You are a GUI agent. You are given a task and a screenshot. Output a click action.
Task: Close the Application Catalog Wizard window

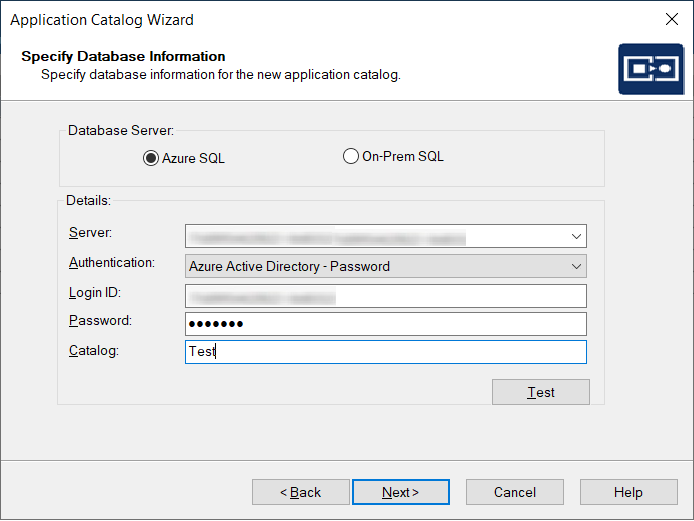tap(671, 19)
